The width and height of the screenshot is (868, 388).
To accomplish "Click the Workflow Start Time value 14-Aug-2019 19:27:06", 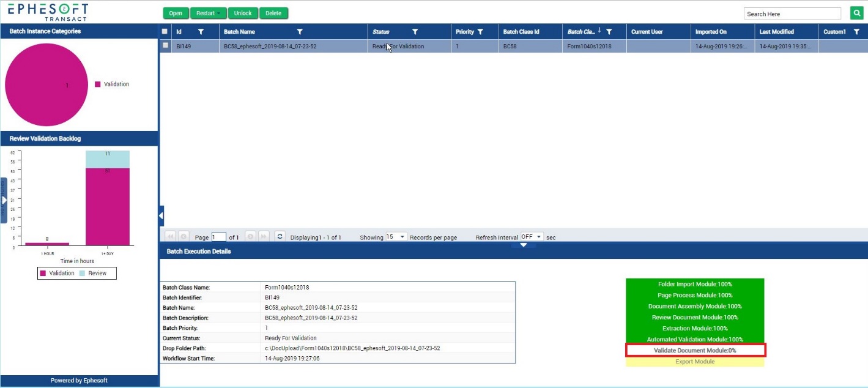I will pyautogui.click(x=292, y=358).
